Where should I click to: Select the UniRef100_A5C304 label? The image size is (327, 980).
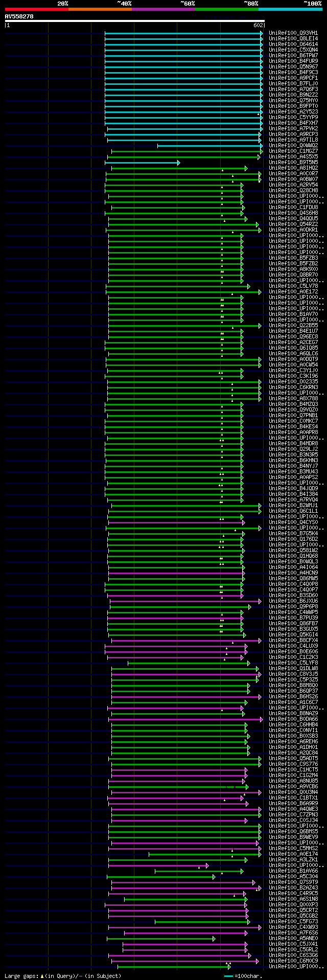(293, 876)
